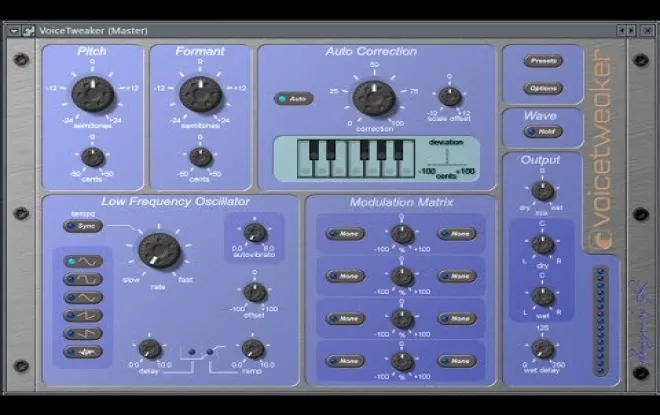Image resolution: width=660 pixels, height=415 pixels.
Task: Click the white G key on the keyboard
Action: 373,169
